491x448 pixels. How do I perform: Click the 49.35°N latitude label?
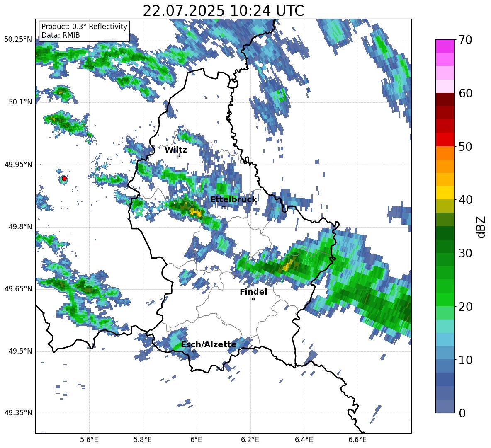point(18,413)
